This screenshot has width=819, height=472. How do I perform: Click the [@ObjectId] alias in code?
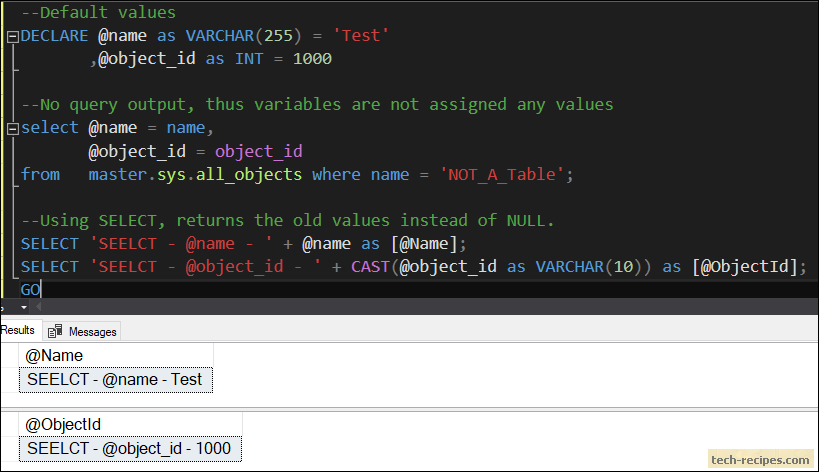tap(745, 267)
